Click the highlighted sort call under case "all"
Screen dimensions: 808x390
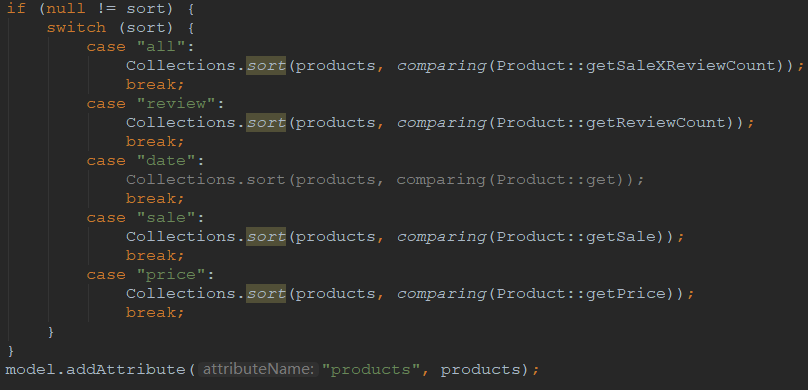pyautogui.click(x=265, y=66)
